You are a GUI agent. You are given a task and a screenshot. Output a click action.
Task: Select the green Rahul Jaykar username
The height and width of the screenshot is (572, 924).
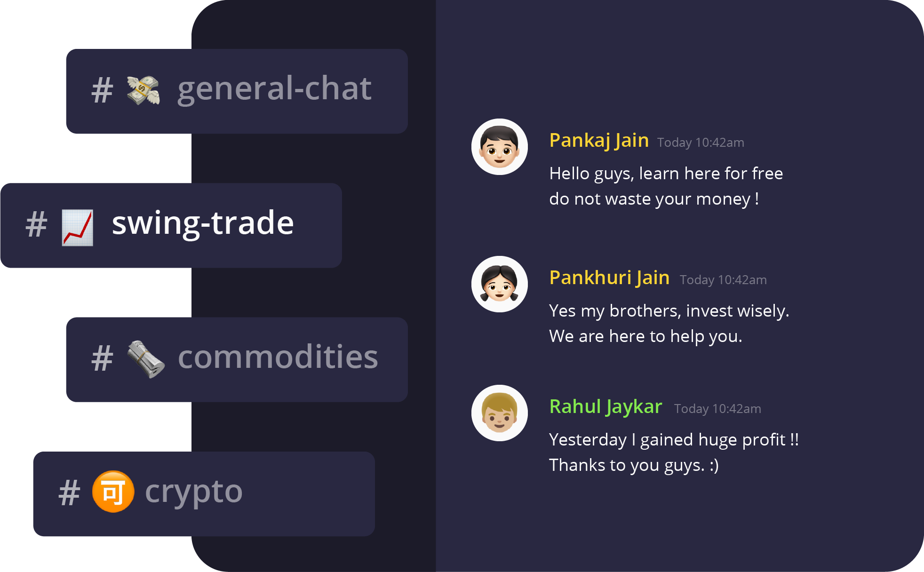pyautogui.click(x=605, y=407)
